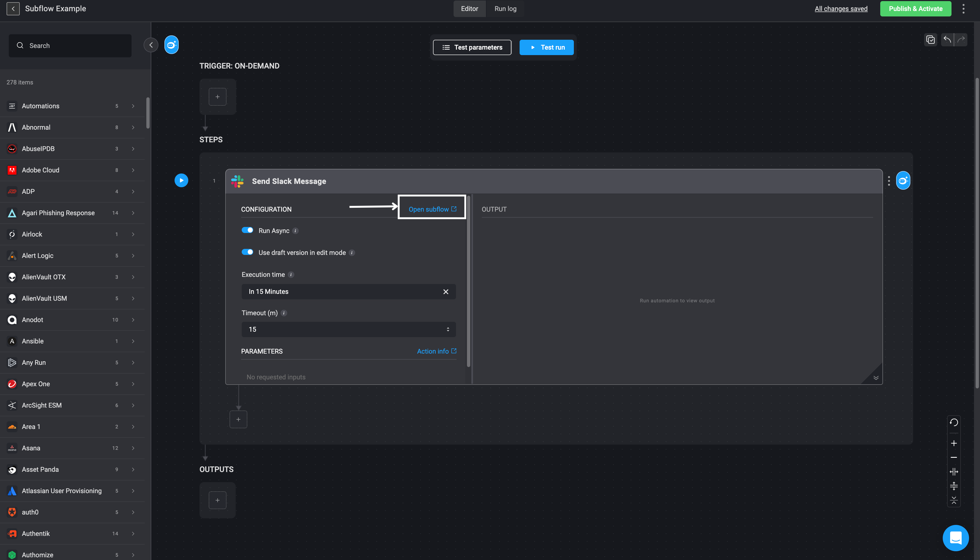This screenshot has height=560, width=980.
Task: Select auth0 in the list
Action: pyautogui.click(x=72, y=512)
